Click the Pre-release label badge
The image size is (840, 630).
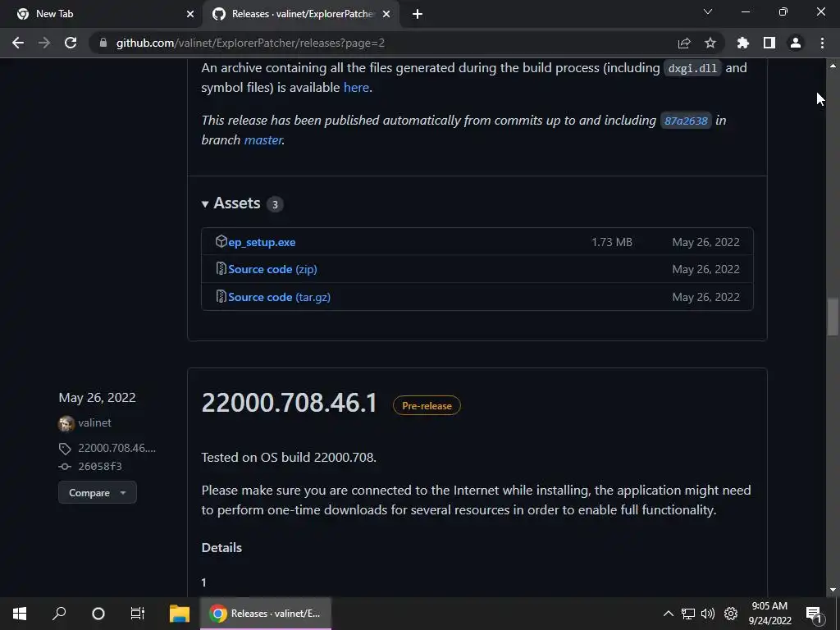427,405
